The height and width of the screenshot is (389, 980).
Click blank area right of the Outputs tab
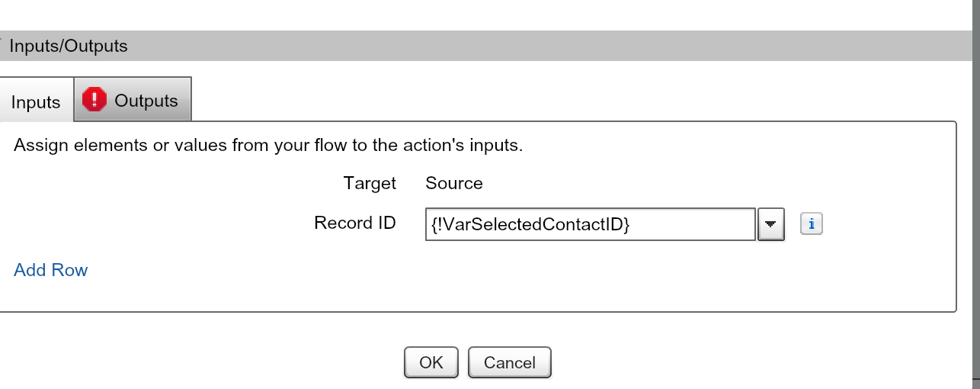(533, 99)
